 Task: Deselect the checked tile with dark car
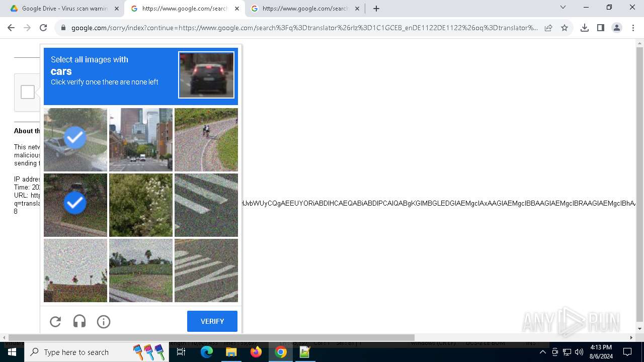(75, 205)
